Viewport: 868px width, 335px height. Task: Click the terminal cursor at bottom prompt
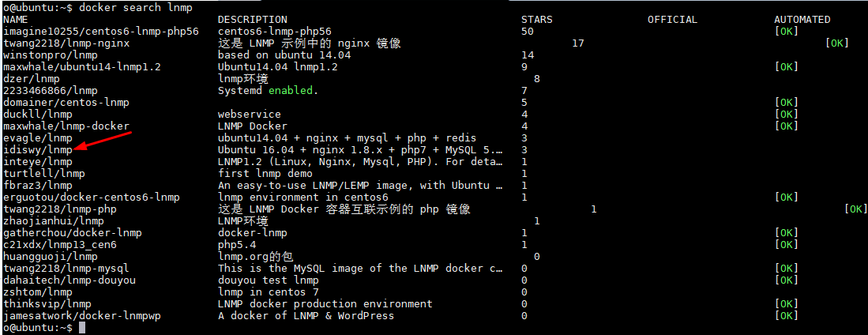[82, 328]
